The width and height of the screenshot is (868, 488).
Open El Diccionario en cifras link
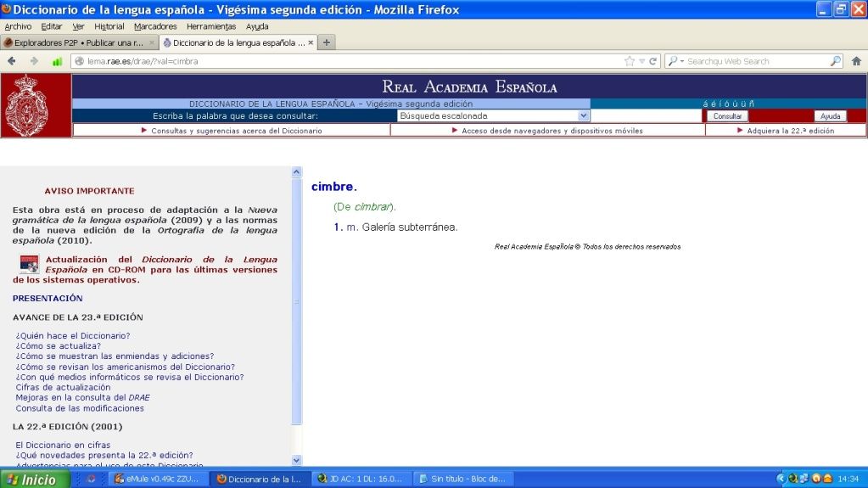[63, 445]
